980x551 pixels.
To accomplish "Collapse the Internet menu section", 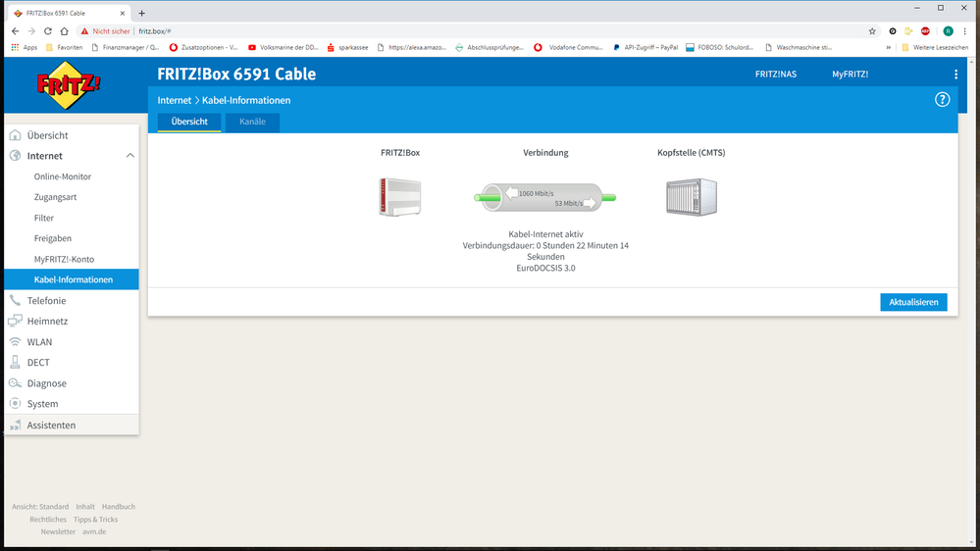I will 130,156.
